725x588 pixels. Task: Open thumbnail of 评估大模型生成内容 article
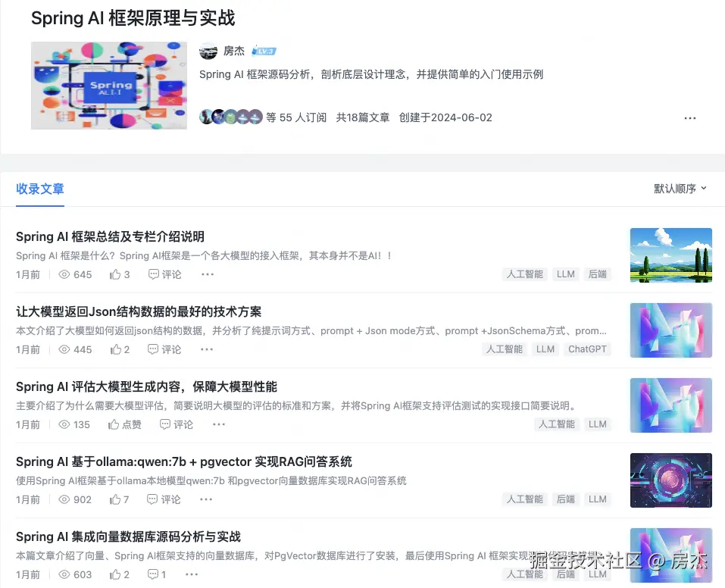pos(671,405)
